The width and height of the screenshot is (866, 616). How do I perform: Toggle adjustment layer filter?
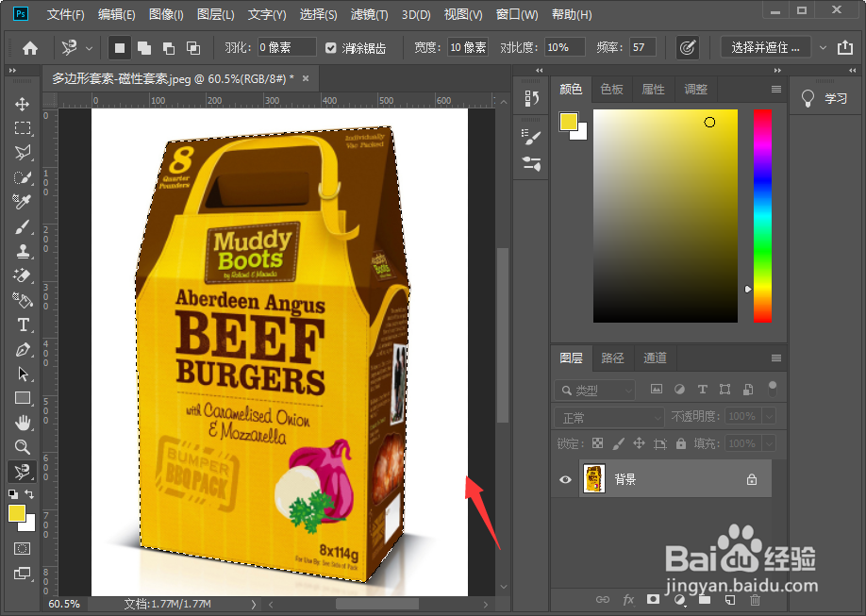point(679,389)
